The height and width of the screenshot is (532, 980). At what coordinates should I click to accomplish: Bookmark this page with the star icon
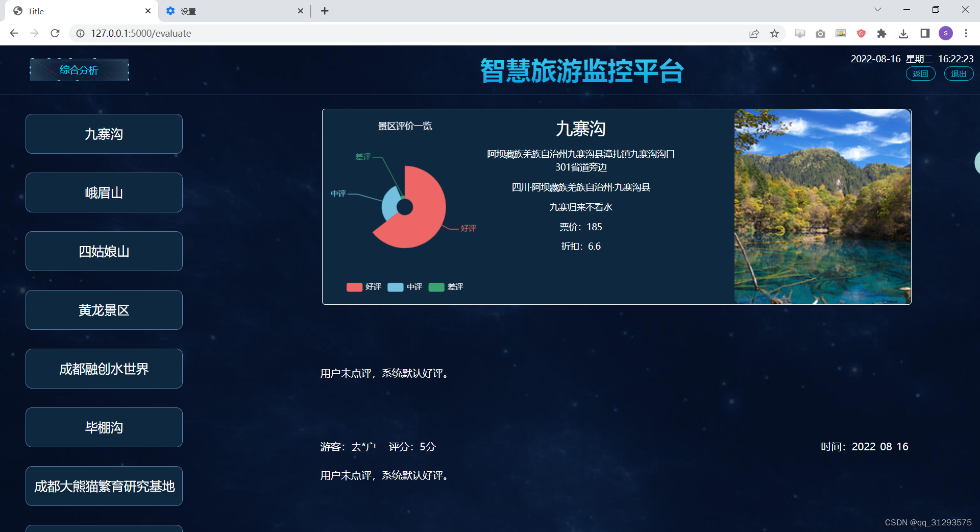pyautogui.click(x=774, y=33)
